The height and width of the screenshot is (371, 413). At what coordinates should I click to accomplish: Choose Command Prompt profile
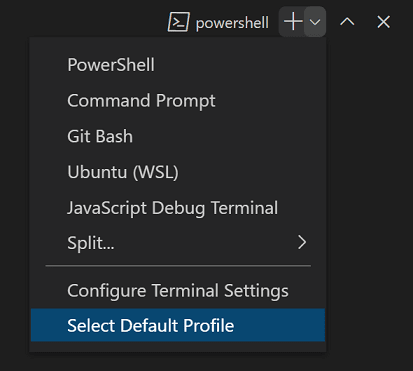(178, 100)
